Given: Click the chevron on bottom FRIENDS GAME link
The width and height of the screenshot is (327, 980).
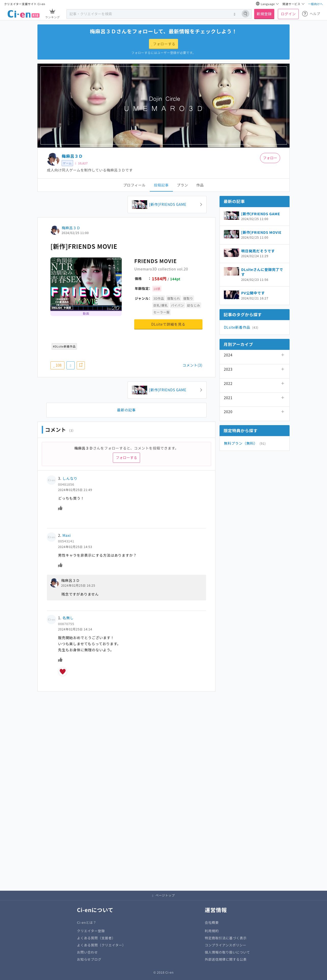Looking at the screenshot, I should tap(201, 390).
